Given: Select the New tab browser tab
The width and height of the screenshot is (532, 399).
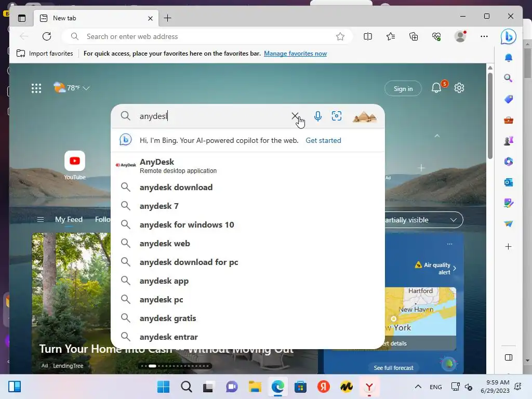Looking at the screenshot, I should click(95, 18).
